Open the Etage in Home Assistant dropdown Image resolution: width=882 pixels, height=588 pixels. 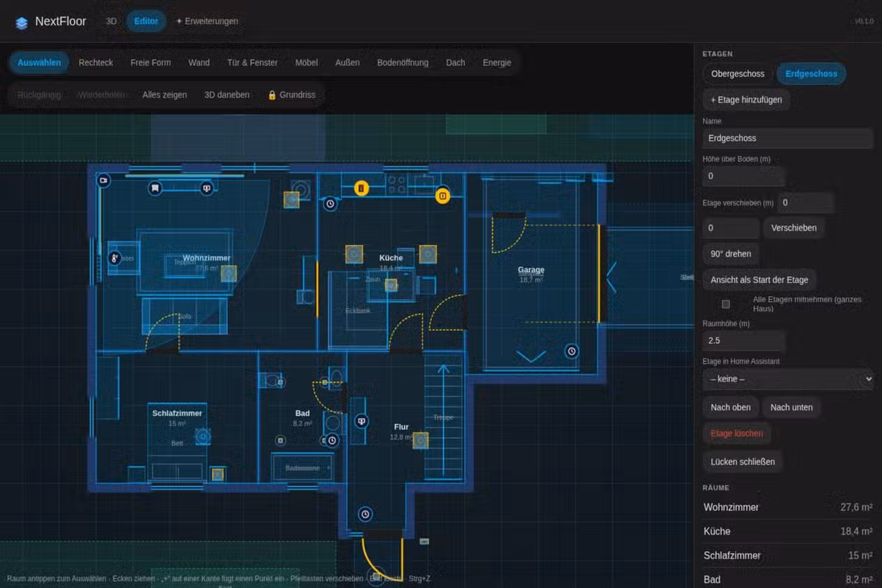(788, 379)
